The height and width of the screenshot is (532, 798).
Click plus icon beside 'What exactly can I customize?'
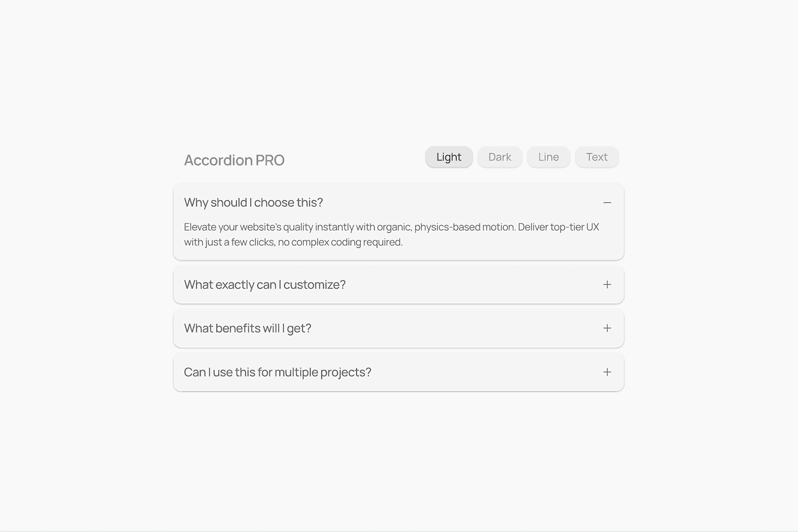tap(607, 285)
